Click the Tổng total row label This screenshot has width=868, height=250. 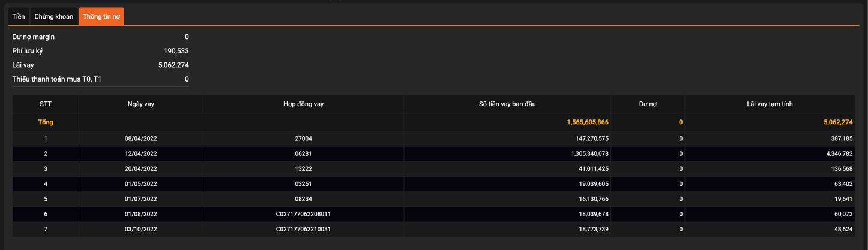click(46, 122)
